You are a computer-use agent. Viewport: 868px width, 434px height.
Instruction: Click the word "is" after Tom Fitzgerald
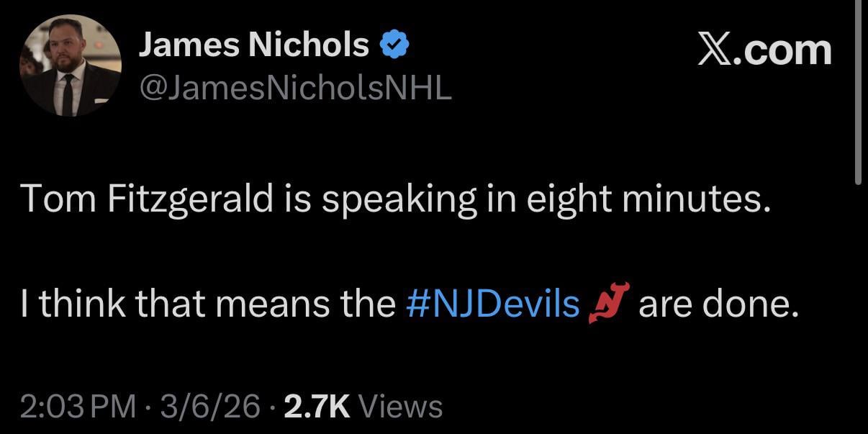click(297, 199)
